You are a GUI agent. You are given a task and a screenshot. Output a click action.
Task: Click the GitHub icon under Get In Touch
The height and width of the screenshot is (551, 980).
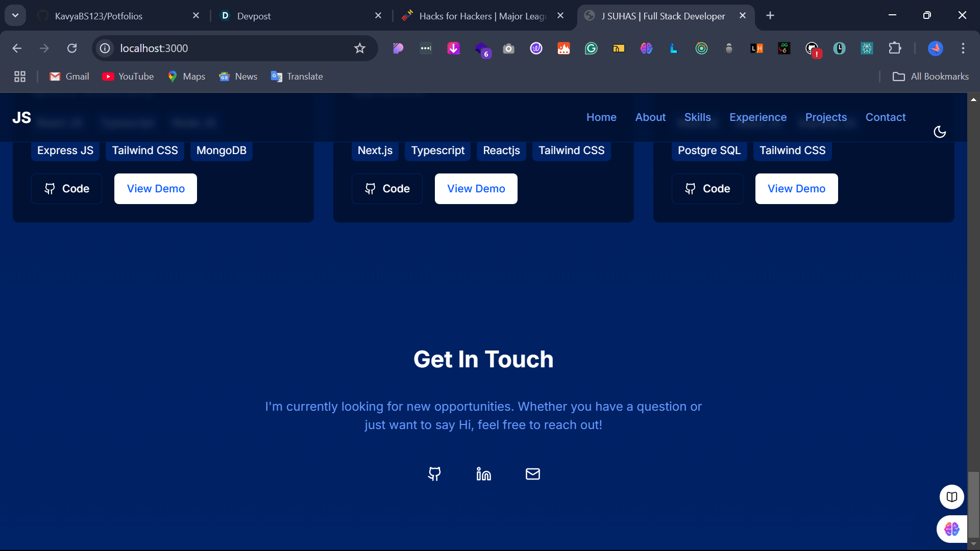click(434, 474)
